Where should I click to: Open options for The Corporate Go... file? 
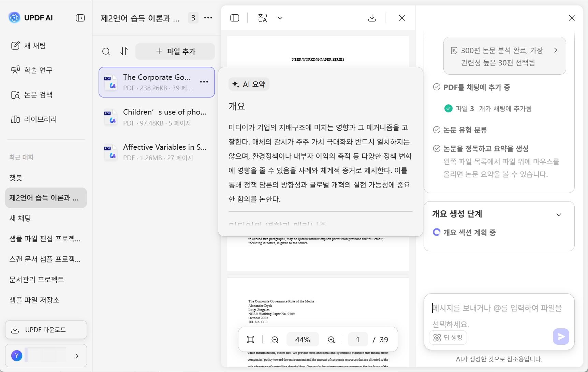tap(204, 82)
